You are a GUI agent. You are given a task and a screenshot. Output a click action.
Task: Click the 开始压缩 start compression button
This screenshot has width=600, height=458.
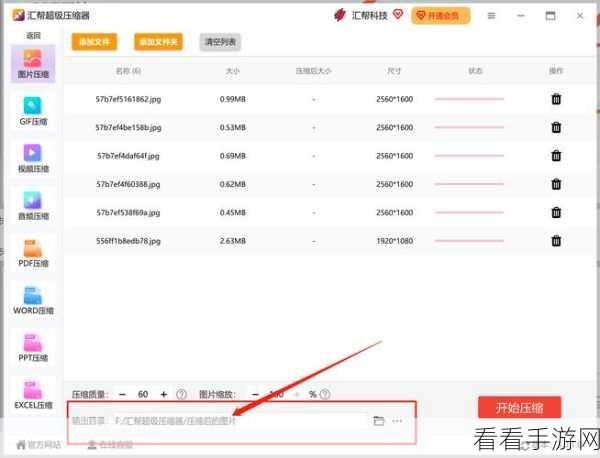click(520, 408)
